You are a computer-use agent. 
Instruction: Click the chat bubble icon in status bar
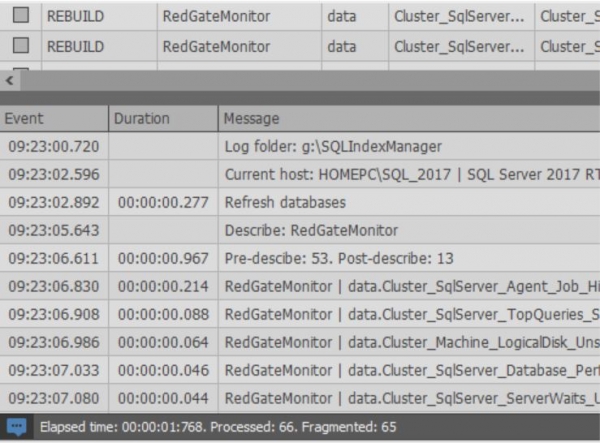coord(16,427)
